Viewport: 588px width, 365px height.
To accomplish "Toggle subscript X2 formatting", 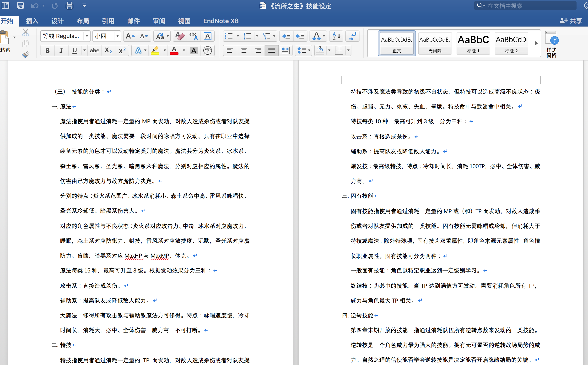I will tap(108, 50).
